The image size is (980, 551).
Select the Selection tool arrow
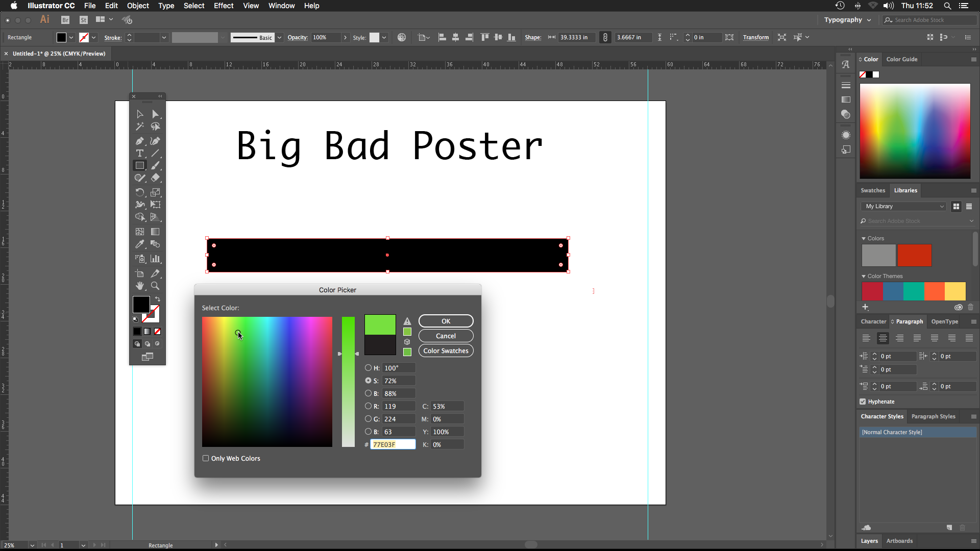click(139, 114)
